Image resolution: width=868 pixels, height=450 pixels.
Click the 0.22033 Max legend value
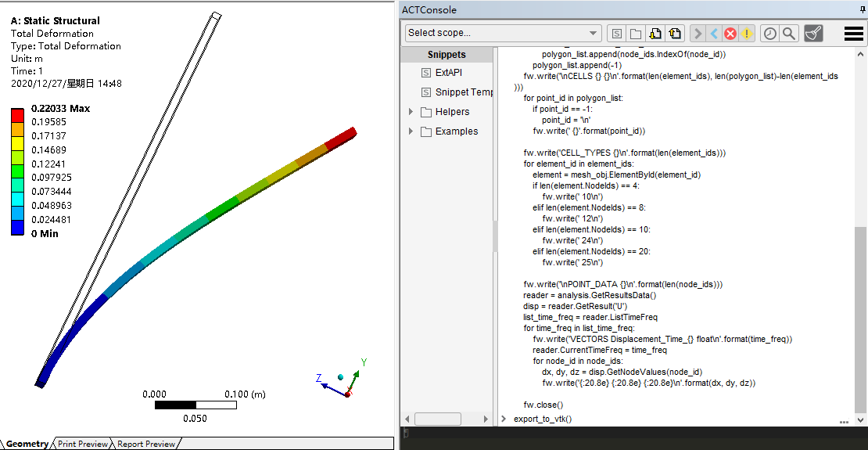[x=60, y=109]
